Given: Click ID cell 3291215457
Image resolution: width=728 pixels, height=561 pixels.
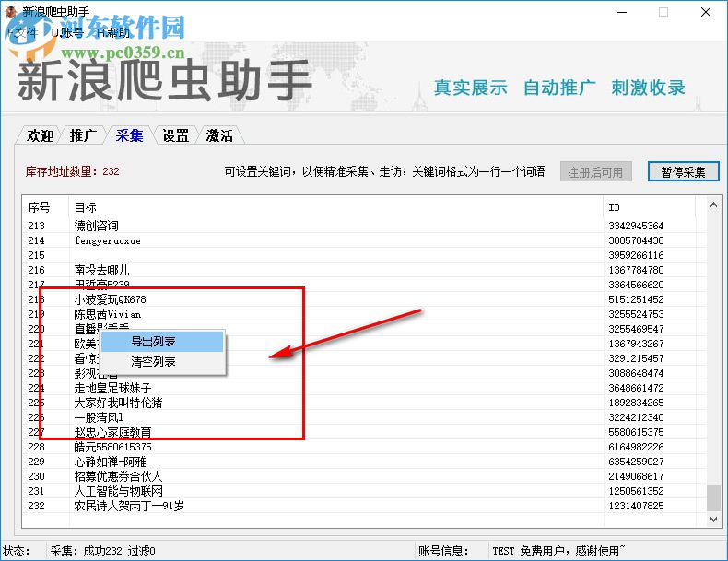Looking at the screenshot, I should click(636, 358).
